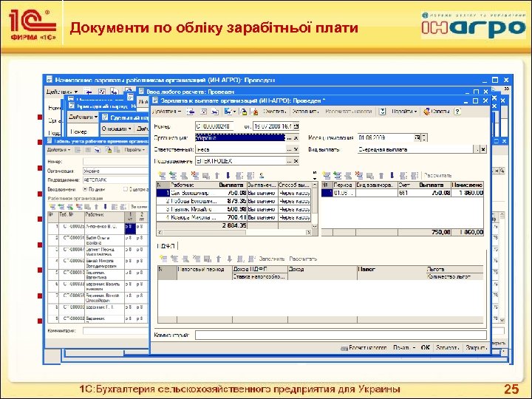Viewport: 532px width, 399px height.
Task: Adjust the accrual month spinner
Action: pos(424,137)
